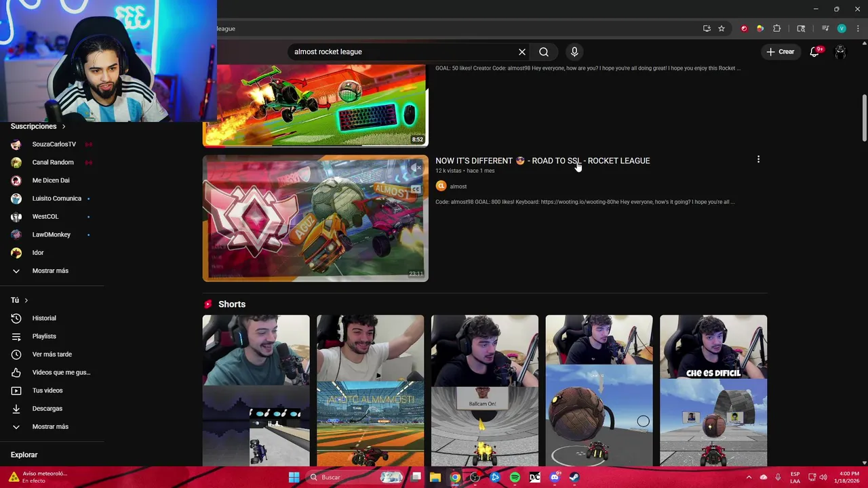Open the almost channel link
The width and height of the screenshot is (868, 488).
click(x=458, y=186)
